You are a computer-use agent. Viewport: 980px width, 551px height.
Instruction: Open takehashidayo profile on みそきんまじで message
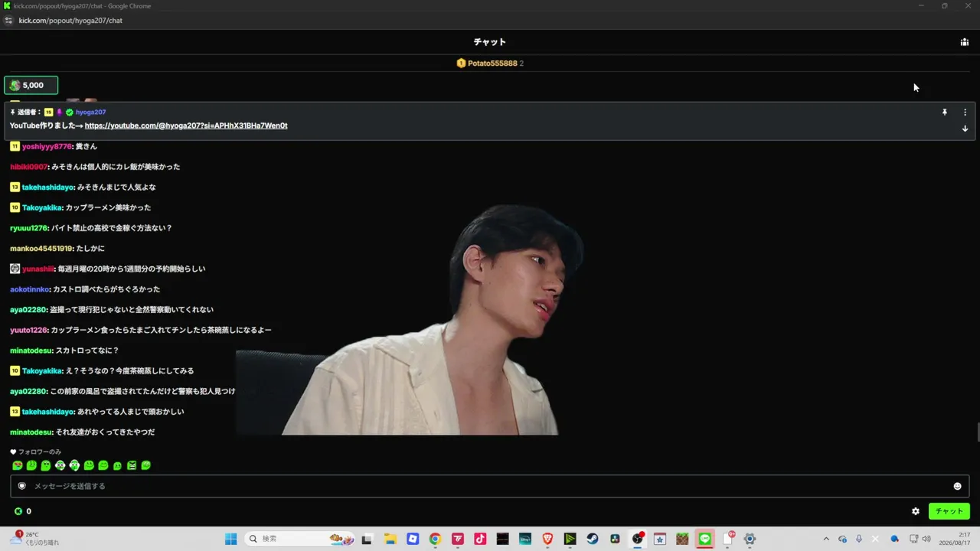click(47, 187)
